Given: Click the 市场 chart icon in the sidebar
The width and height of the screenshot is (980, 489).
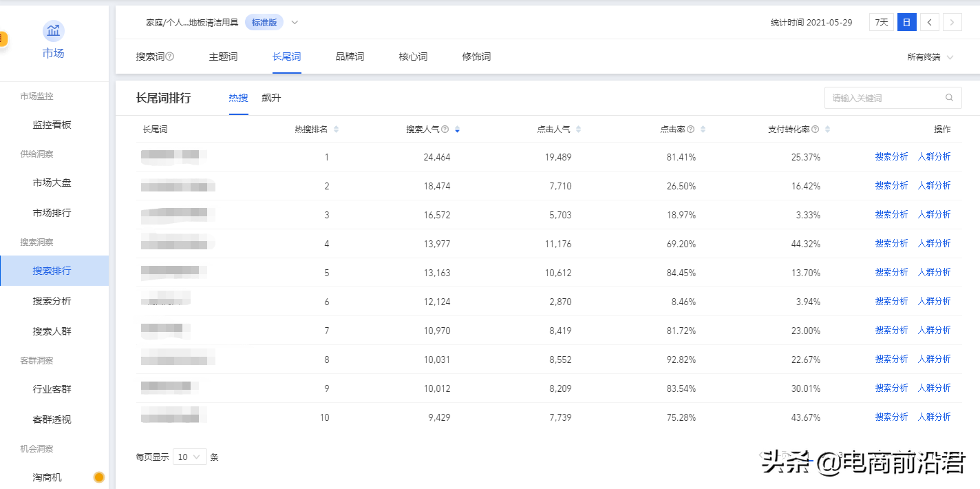Looking at the screenshot, I should click(x=53, y=31).
